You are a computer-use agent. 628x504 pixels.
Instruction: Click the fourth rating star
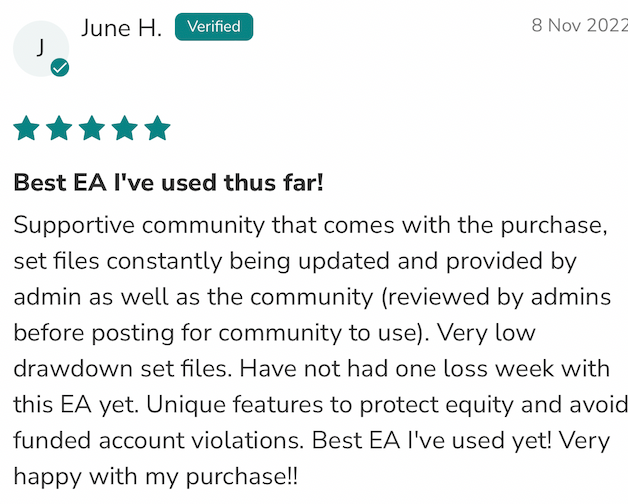125,128
